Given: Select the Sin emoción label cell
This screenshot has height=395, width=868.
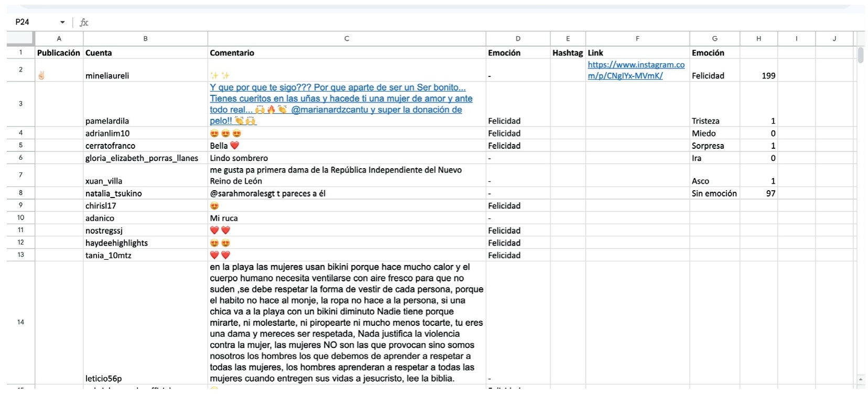Looking at the screenshot, I should click(714, 193).
